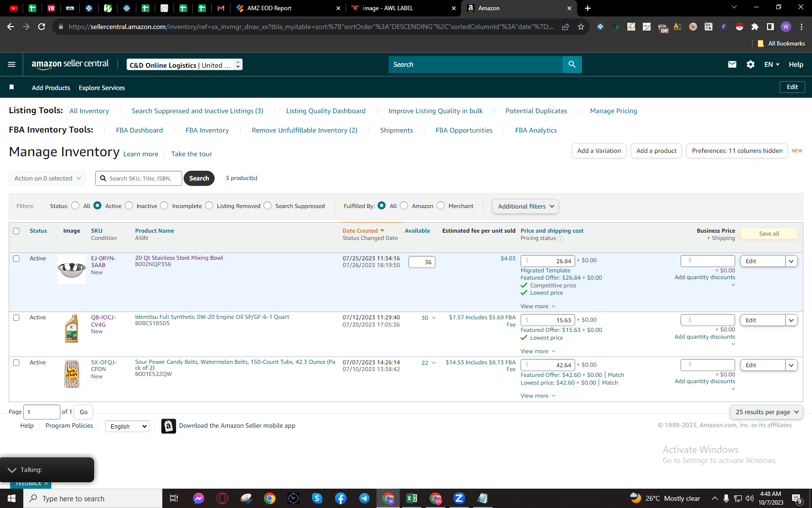Open the EN language dropdown in the header
The height and width of the screenshot is (508, 812).
(771, 64)
